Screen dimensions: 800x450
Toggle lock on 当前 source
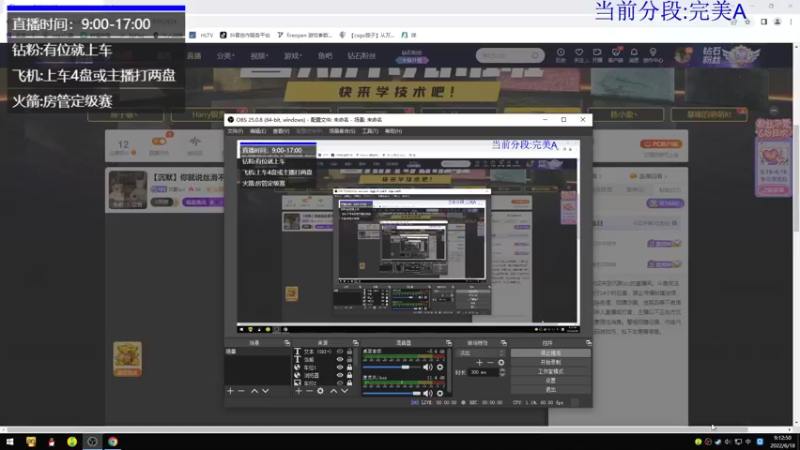349,359
